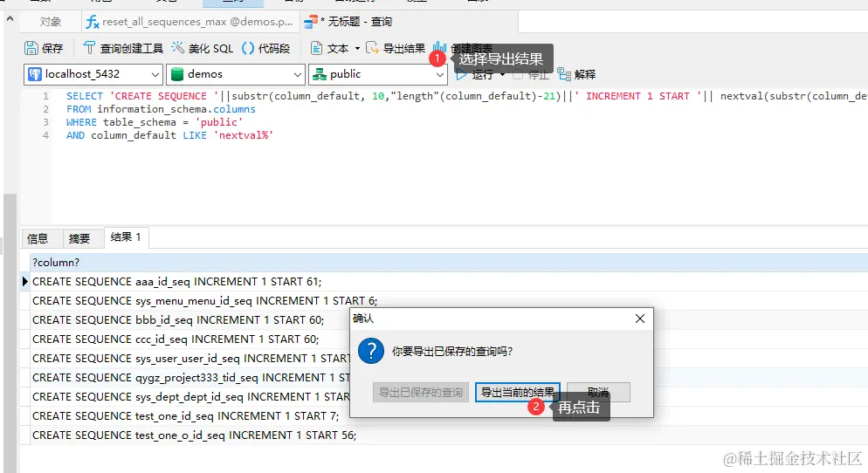Switch to the 对象 (Objects) tab

pos(51,22)
